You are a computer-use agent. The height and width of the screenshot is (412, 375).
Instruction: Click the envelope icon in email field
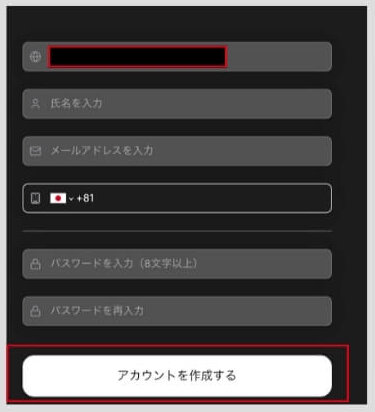click(35, 151)
